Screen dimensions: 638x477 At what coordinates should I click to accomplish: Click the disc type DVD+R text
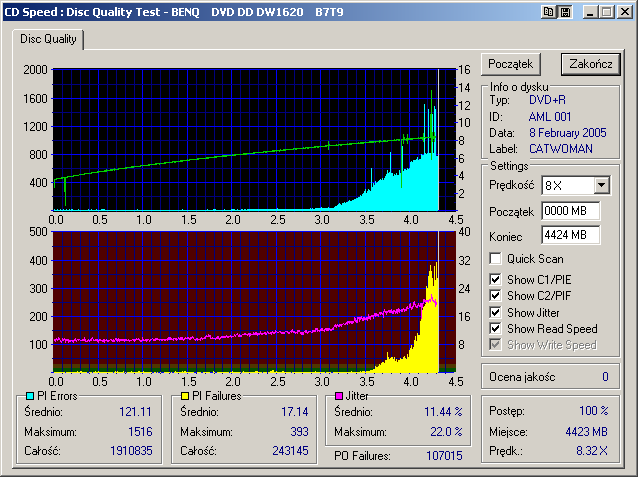547,100
